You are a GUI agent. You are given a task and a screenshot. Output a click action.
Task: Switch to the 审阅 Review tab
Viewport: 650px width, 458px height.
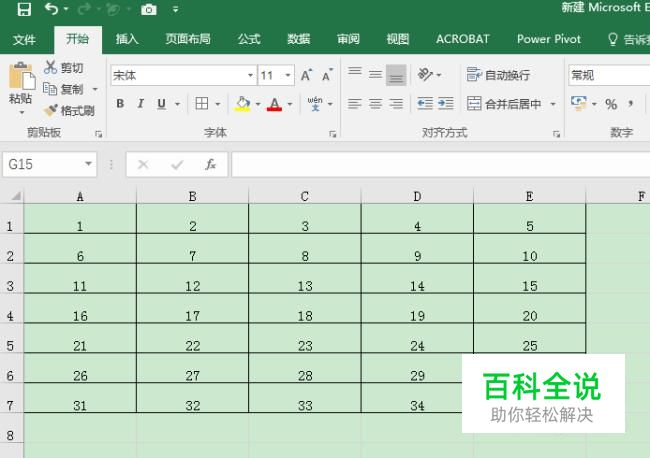(x=348, y=39)
